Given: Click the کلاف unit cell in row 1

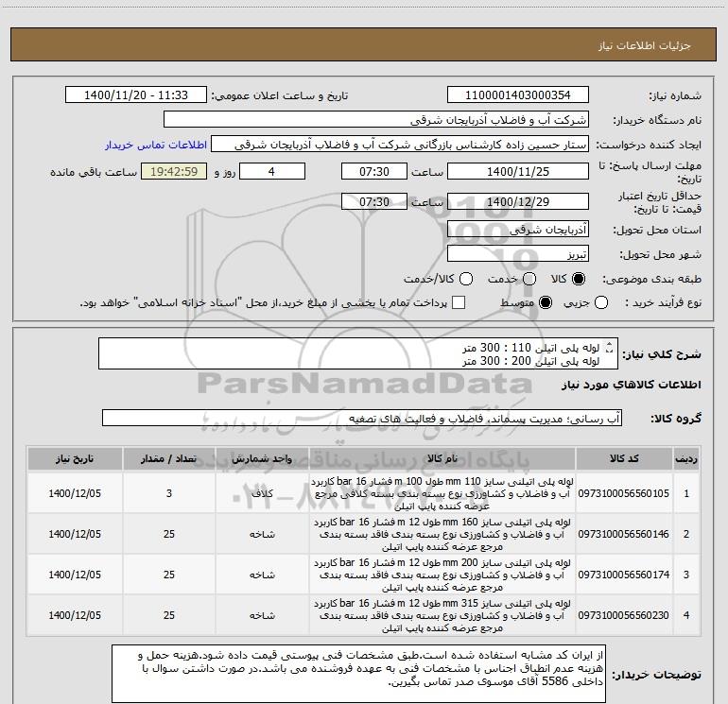Looking at the screenshot, I should tap(262, 493).
